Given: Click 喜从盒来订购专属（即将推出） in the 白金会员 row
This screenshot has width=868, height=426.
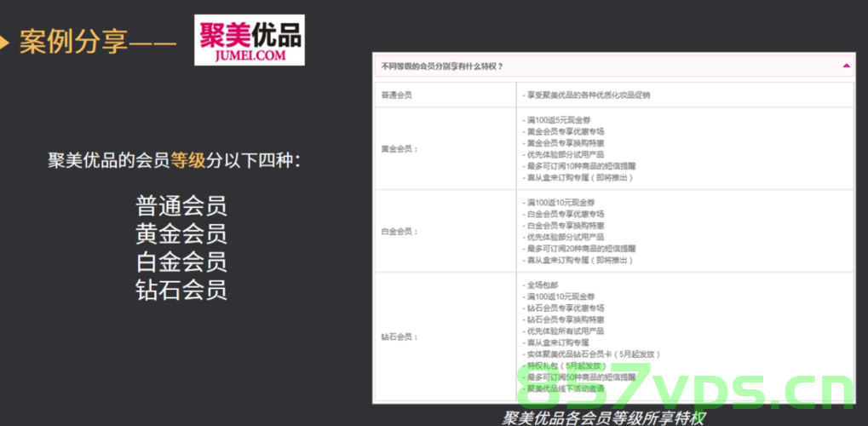Looking at the screenshot, I should [x=578, y=261].
